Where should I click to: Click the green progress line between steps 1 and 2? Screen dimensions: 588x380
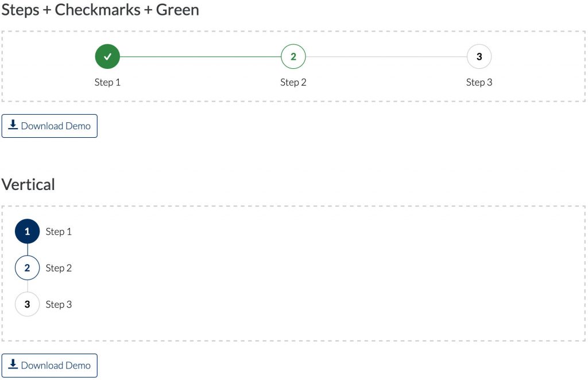200,57
